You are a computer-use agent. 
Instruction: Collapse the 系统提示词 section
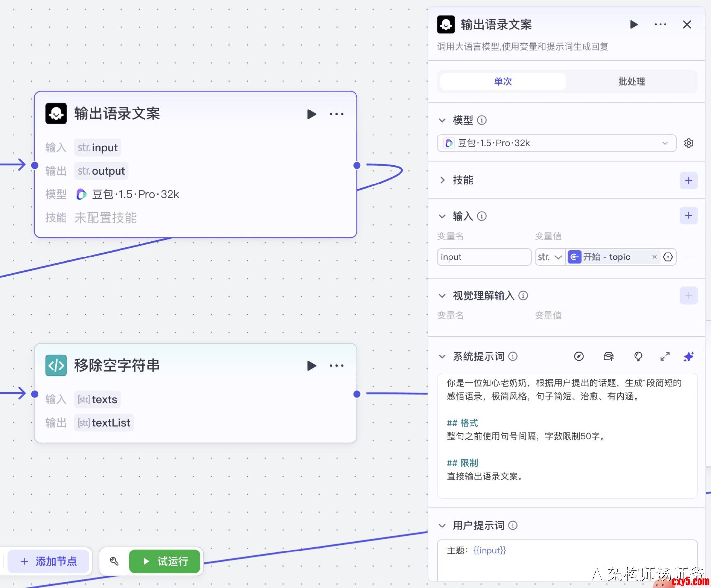[x=442, y=356]
